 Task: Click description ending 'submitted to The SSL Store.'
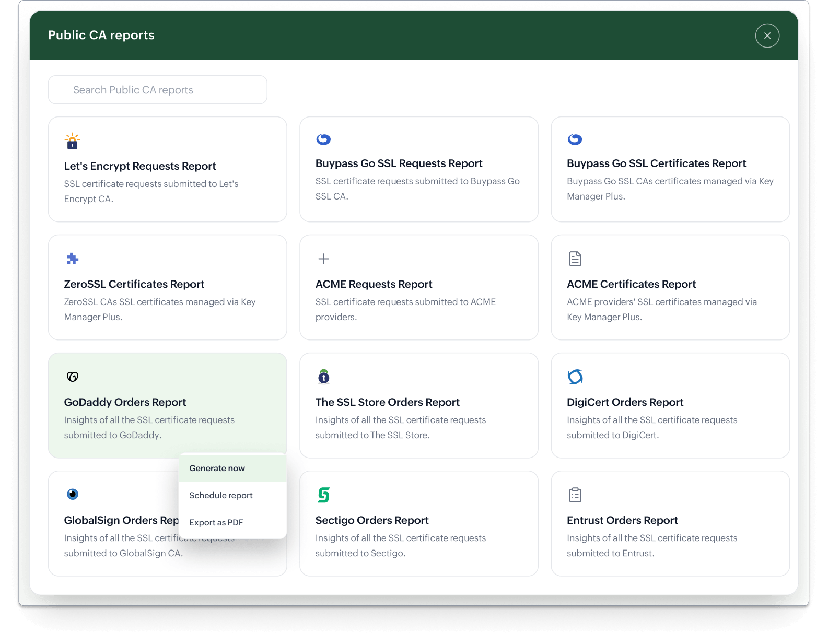point(401,428)
